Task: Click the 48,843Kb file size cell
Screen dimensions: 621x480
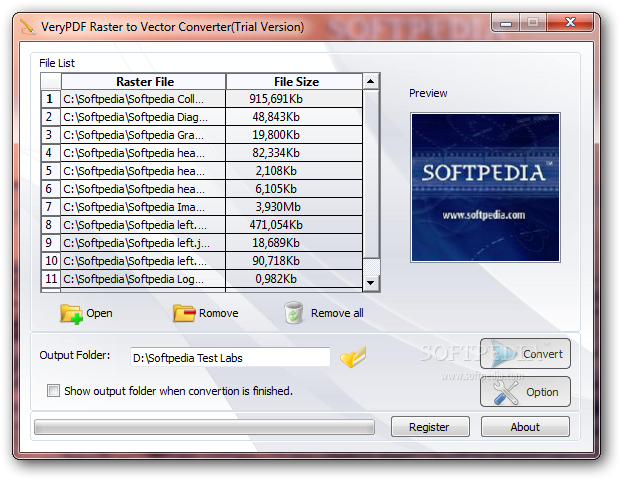Action: (294, 117)
